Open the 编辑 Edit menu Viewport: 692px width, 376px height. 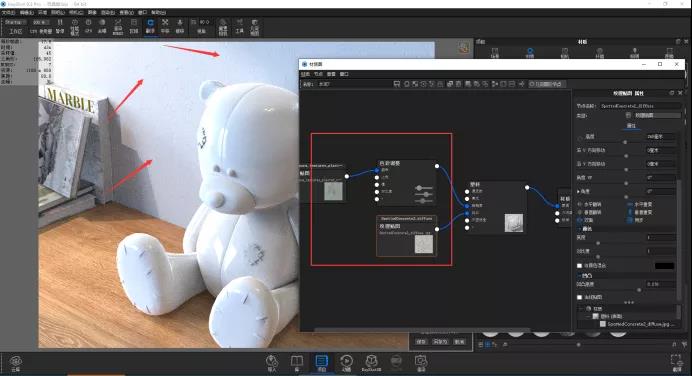click(26, 12)
